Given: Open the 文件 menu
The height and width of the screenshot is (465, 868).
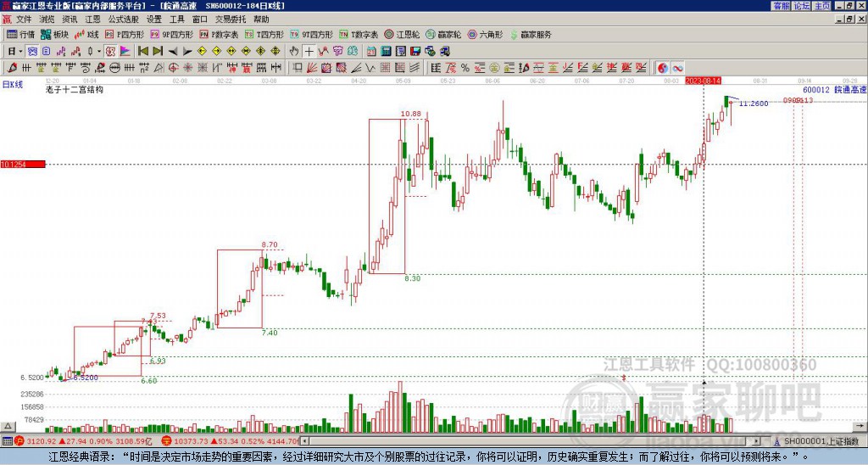Looking at the screenshot, I should (24, 20).
